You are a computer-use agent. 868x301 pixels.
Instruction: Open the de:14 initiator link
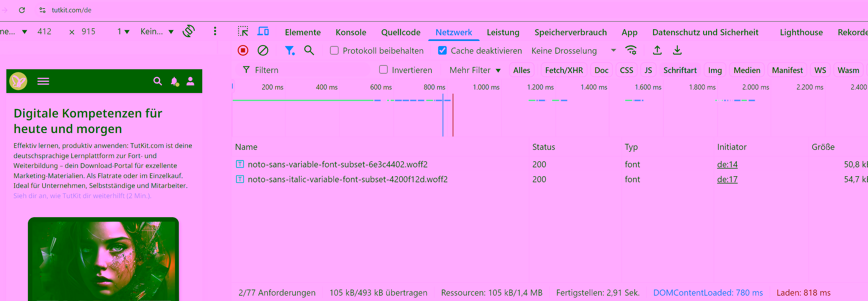pyautogui.click(x=727, y=165)
